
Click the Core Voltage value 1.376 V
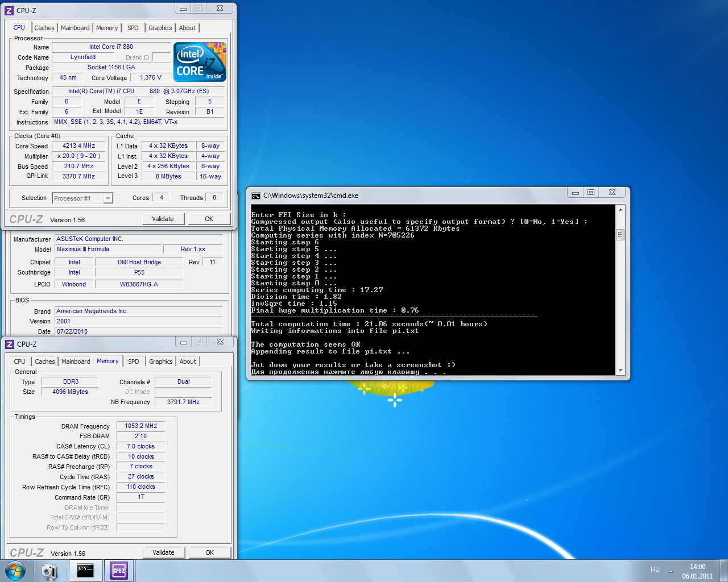151,77
